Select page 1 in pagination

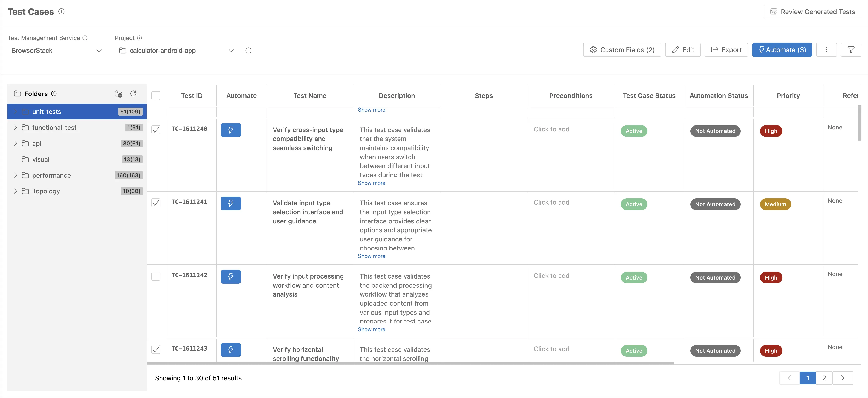pos(808,378)
